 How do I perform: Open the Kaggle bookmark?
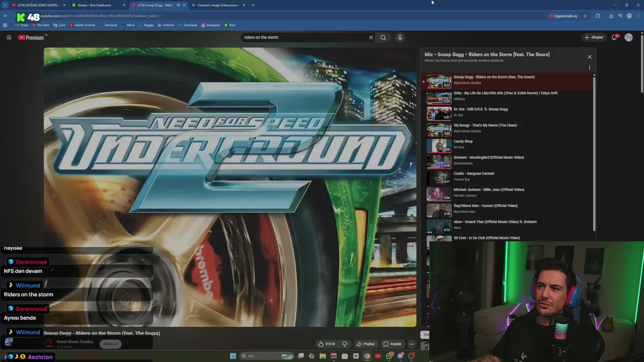click(146, 25)
